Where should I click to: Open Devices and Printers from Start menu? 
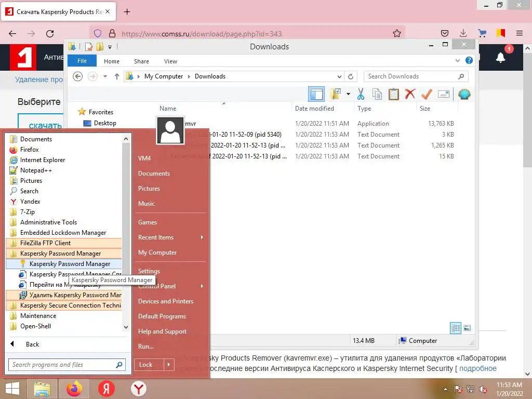click(x=166, y=301)
